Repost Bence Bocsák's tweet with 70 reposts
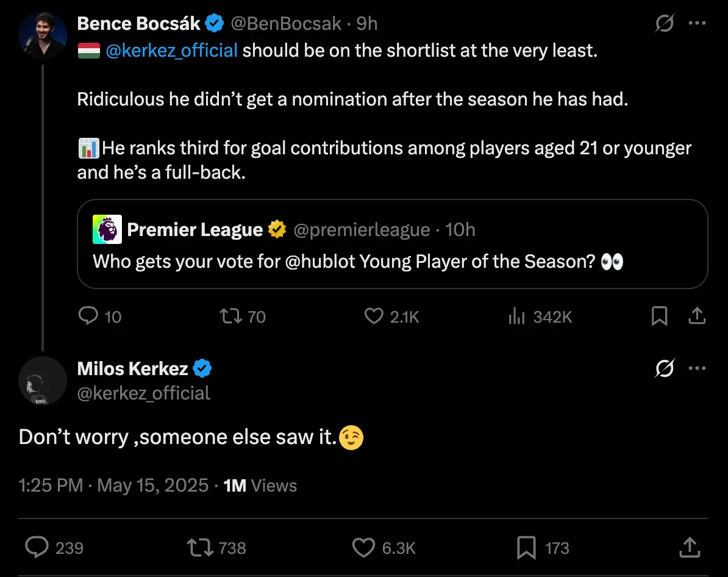This screenshot has height=577, width=728. (x=232, y=316)
